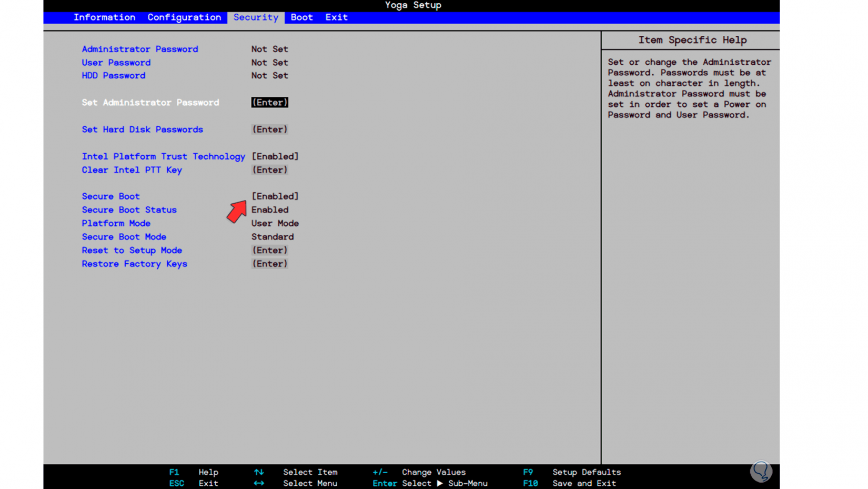The image size is (868, 489).
Task: Select Reset to Setup Mode
Action: pyautogui.click(x=132, y=250)
